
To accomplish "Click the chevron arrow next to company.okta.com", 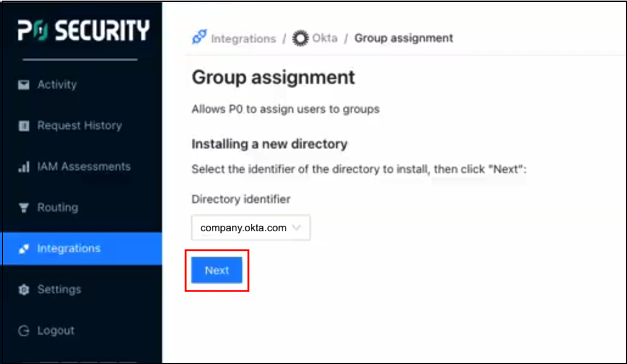I will [x=297, y=228].
